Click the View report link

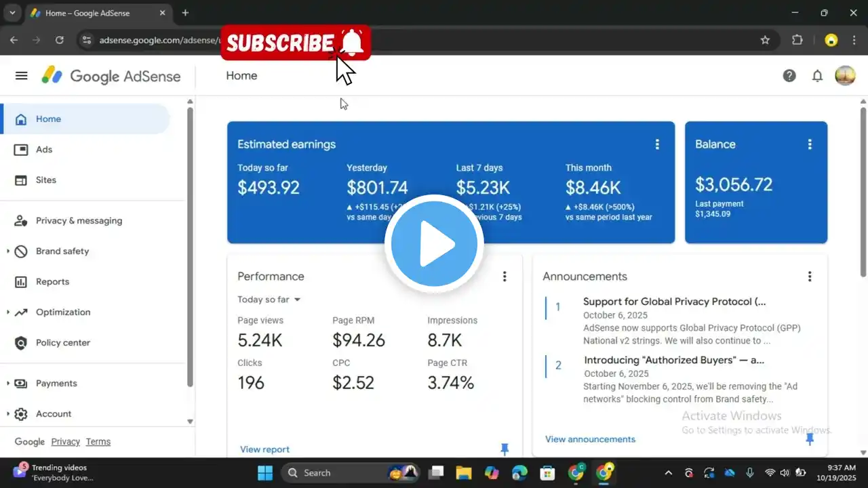(264, 449)
